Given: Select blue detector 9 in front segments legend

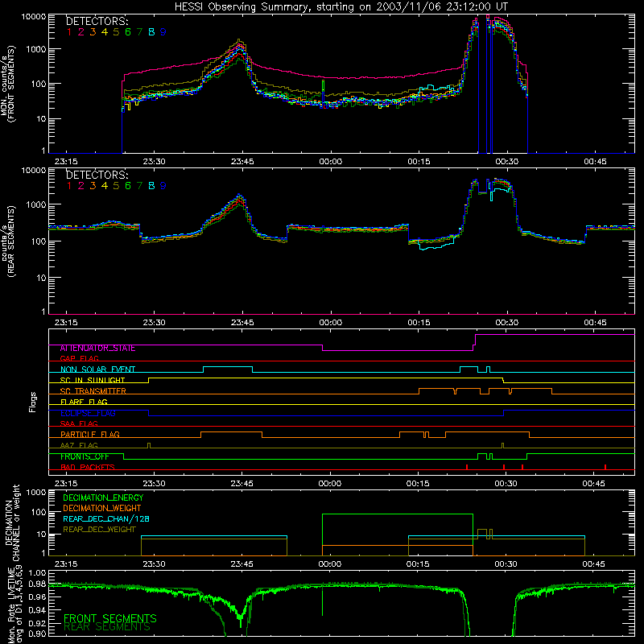Looking at the screenshot, I should pos(163,31).
